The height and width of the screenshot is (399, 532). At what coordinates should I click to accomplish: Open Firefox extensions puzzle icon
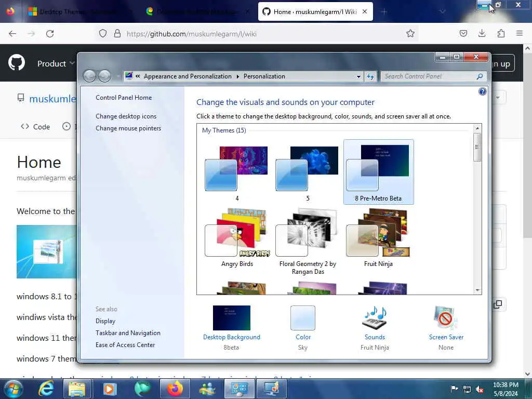point(501,33)
